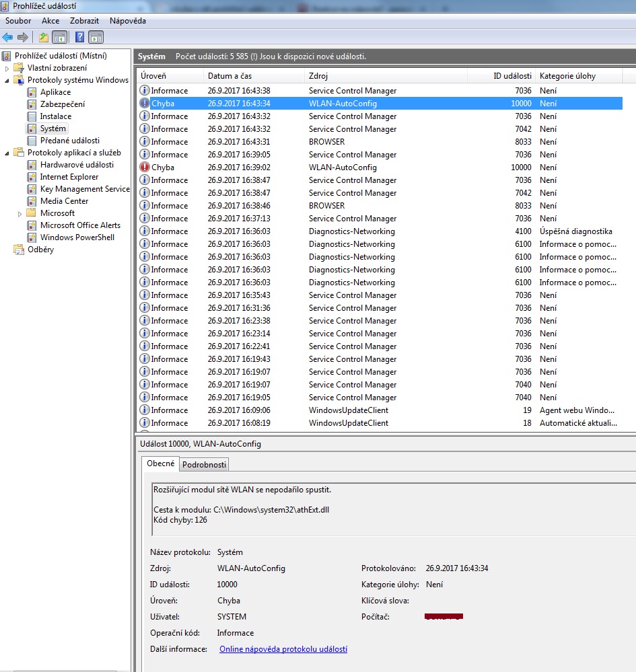Toggle the console tree pane icon

coord(60,37)
